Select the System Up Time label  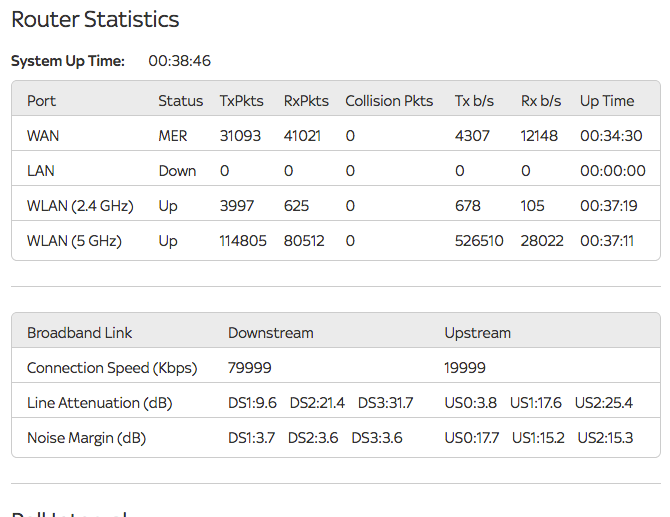[68, 61]
